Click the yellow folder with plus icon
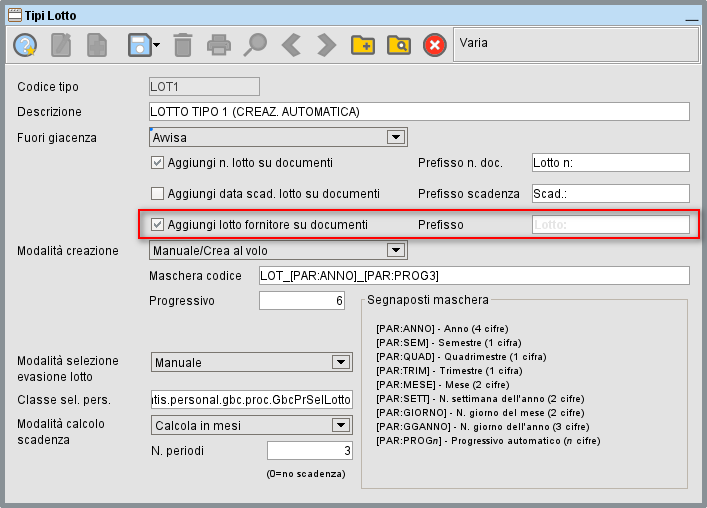Image resolution: width=707 pixels, height=508 pixels. (363, 45)
